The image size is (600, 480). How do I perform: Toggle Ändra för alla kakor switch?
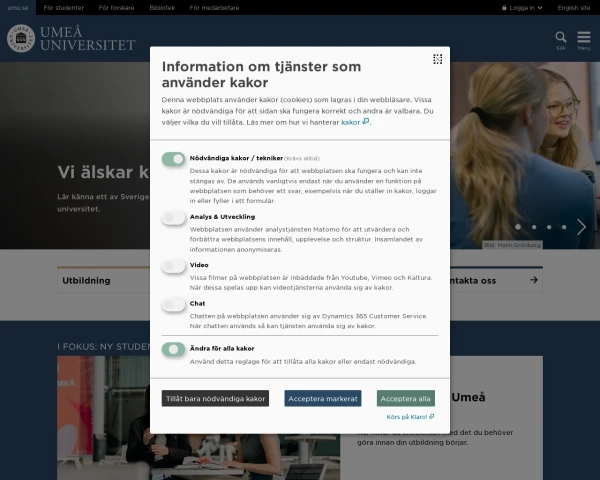(174, 349)
